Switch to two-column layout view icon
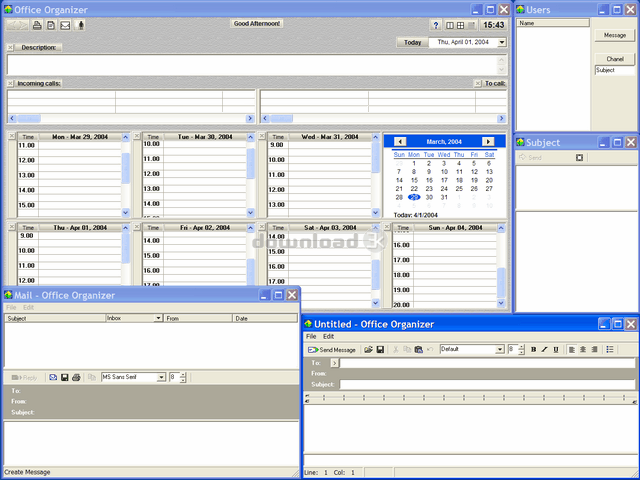 tap(450, 25)
